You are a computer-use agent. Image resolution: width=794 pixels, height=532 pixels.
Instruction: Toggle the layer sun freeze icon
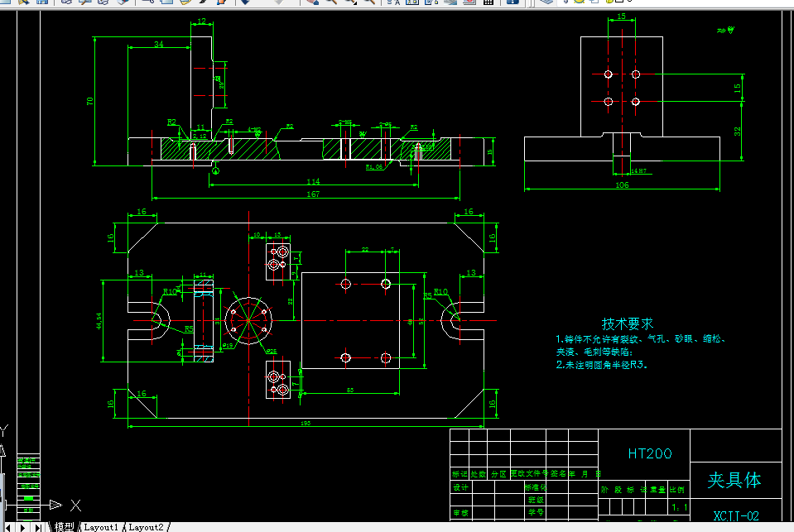pyautogui.click(x=579, y=2)
